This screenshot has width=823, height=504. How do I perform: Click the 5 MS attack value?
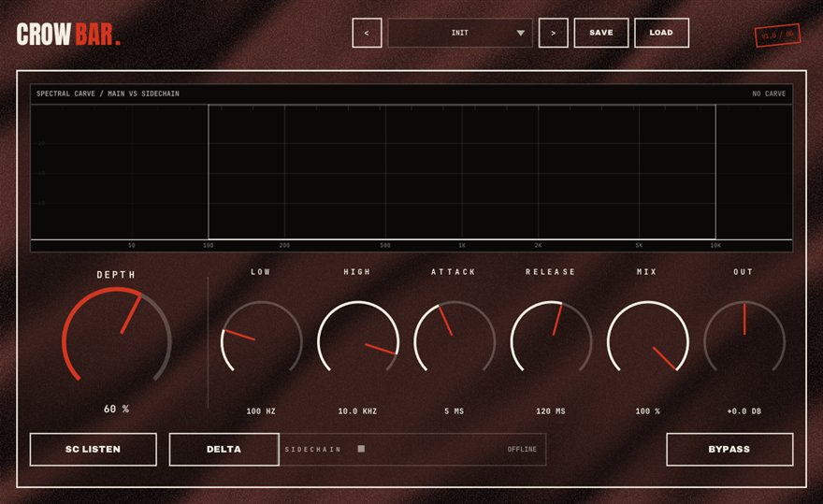pos(454,411)
